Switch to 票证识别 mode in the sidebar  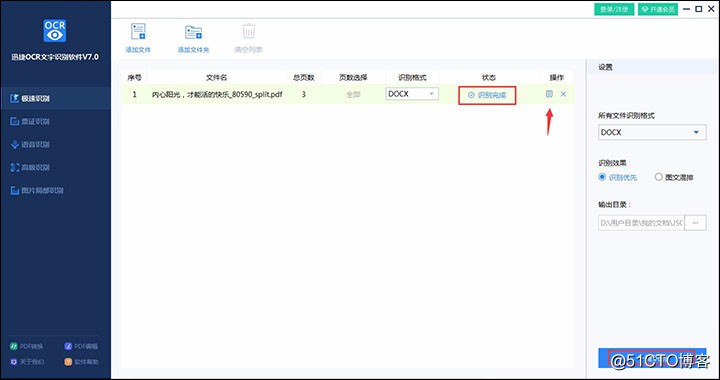(55, 122)
